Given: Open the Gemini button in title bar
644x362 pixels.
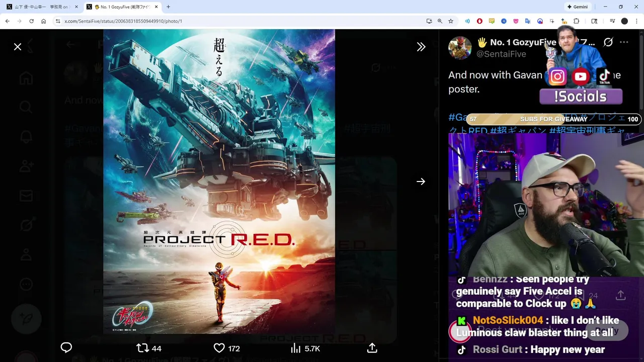Looking at the screenshot, I should [578, 7].
